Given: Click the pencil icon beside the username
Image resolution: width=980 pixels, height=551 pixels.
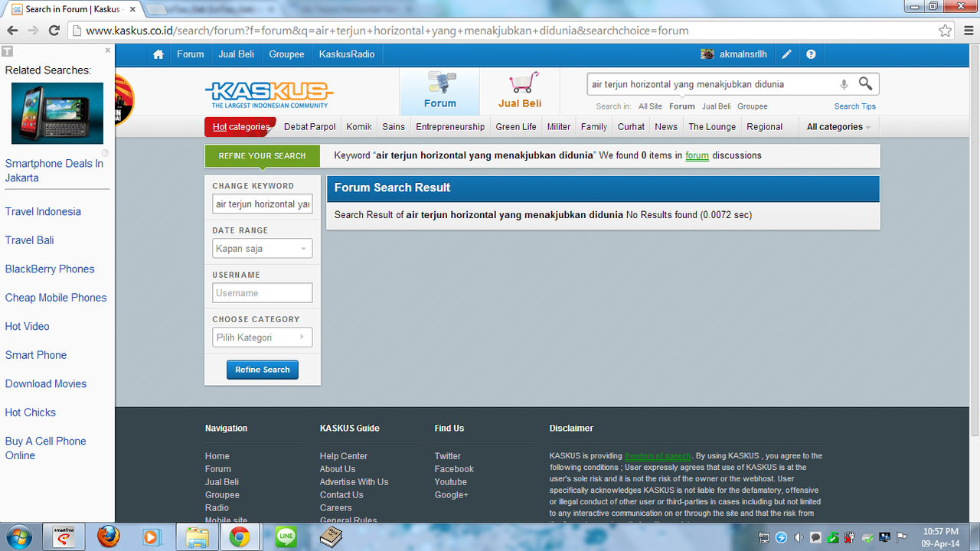Looking at the screenshot, I should [786, 54].
